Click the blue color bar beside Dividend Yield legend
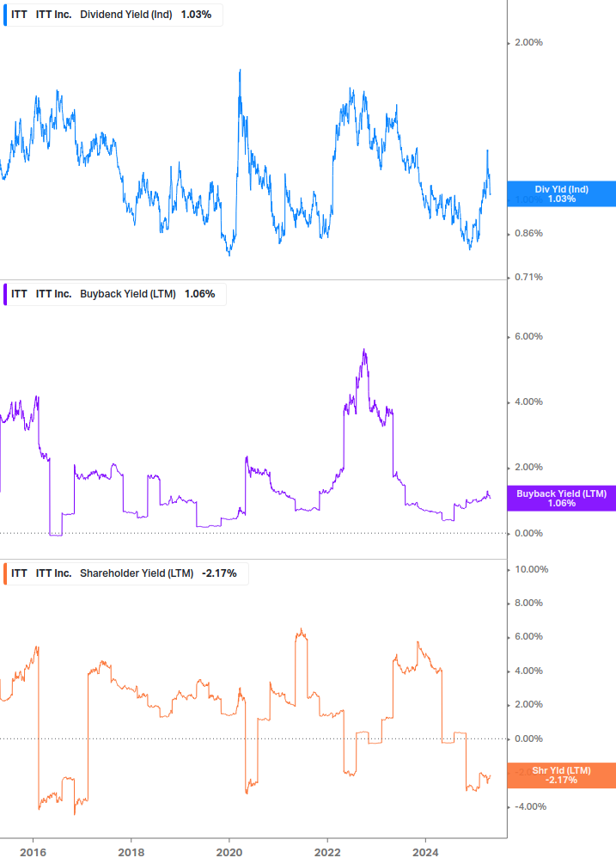The width and height of the screenshot is (616, 864). (x=5, y=15)
